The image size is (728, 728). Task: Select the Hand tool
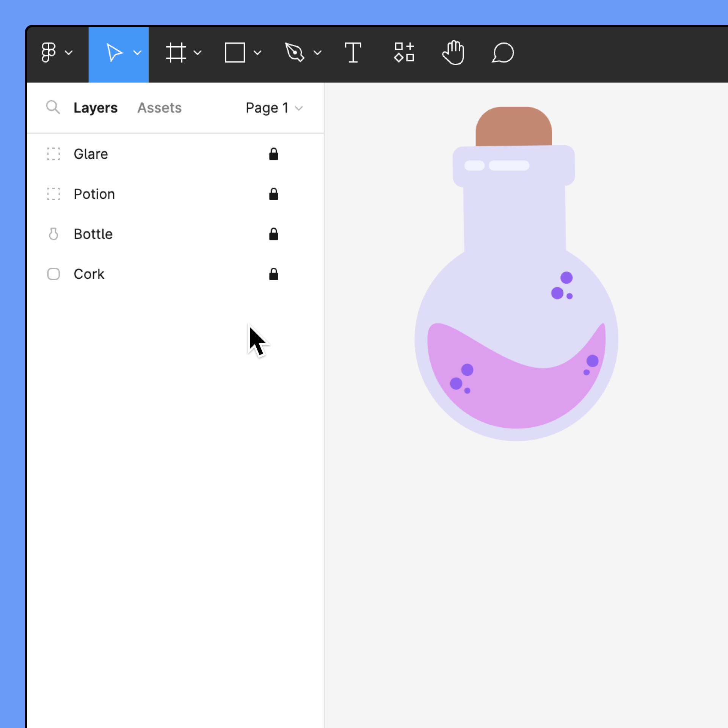pos(453,52)
